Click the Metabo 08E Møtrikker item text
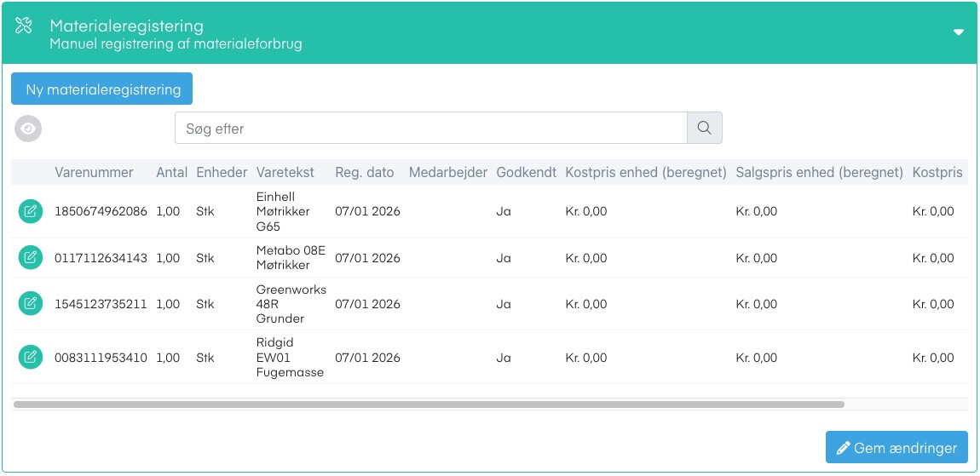The width and height of the screenshot is (980, 476). click(291, 257)
